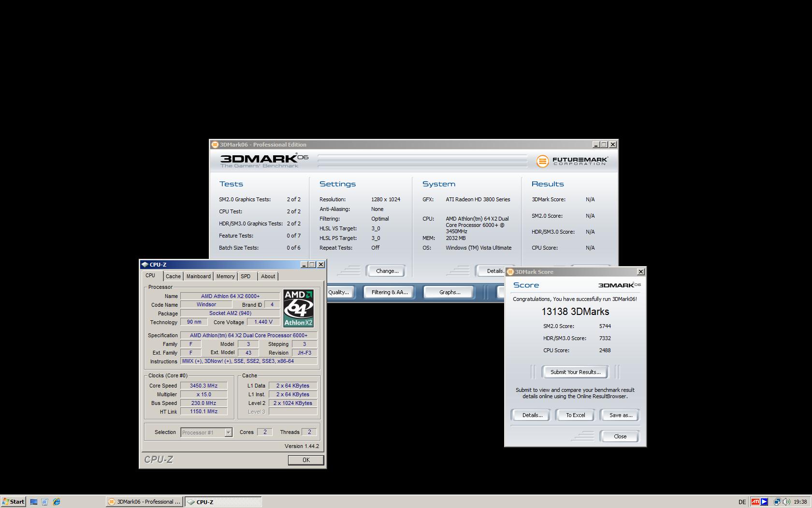This screenshot has width=812, height=508.
Task: Open the Start menu
Action: pyautogui.click(x=13, y=502)
